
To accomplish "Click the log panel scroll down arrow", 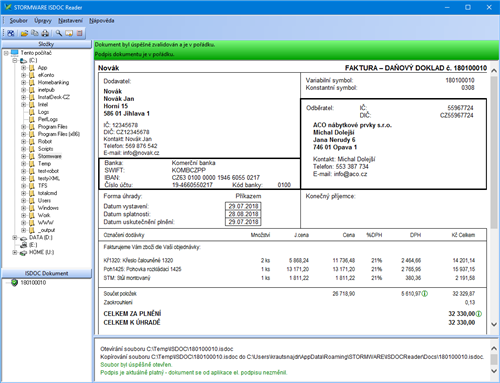I will [x=494, y=371].
